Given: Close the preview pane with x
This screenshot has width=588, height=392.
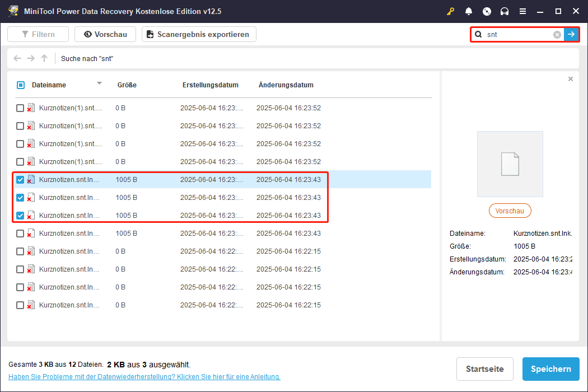Looking at the screenshot, I should click(571, 79).
